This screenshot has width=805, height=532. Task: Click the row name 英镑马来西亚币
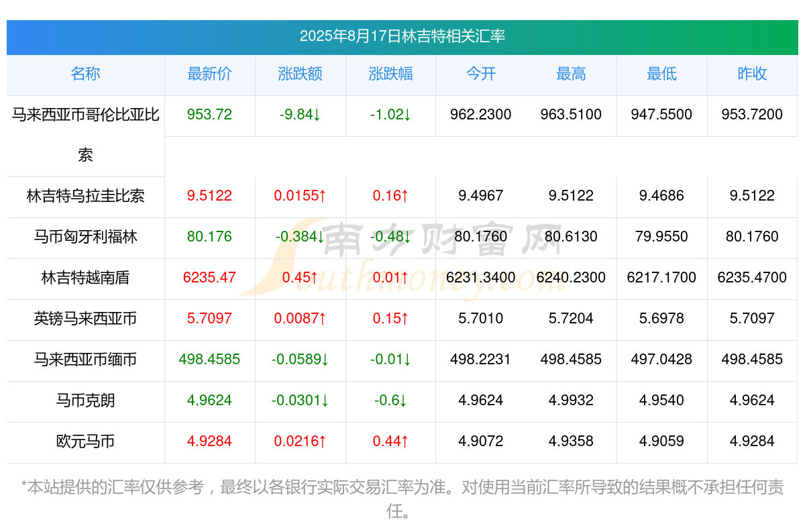(85, 319)
